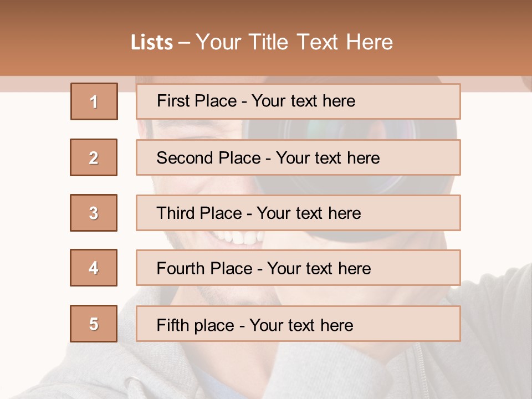Click the number 1 box
Screen dimensions: 532x399
94,101
